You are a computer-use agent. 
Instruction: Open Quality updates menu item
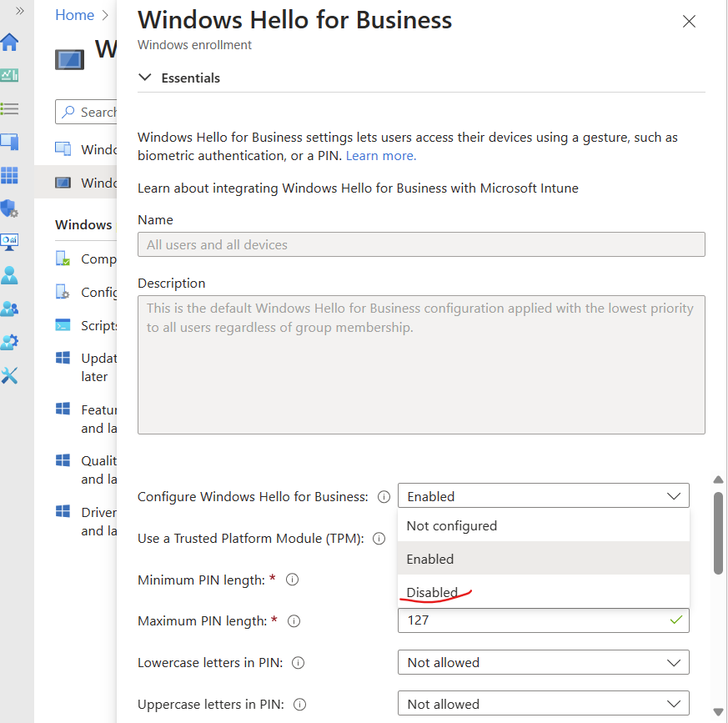coord(85,469)
